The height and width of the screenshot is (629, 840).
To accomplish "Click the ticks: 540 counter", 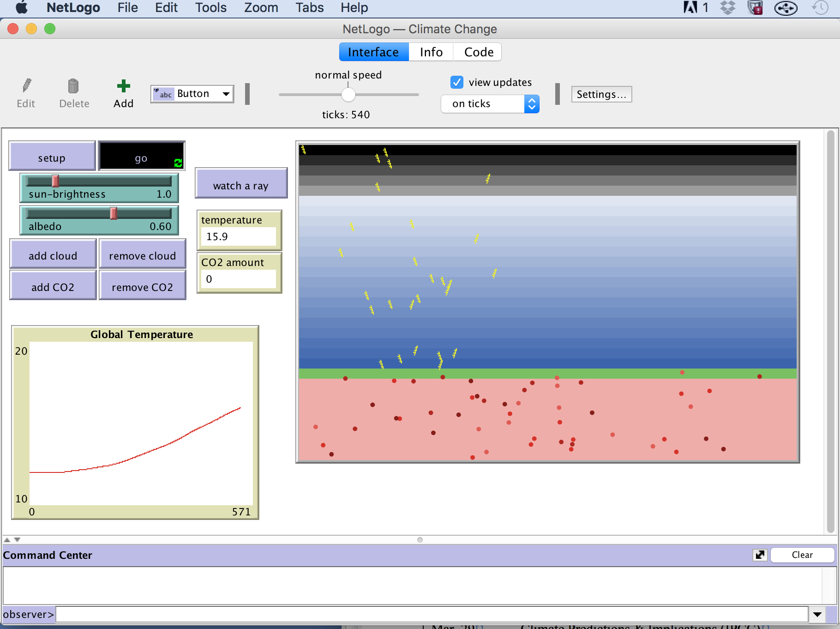I will [x=346, y=115].
